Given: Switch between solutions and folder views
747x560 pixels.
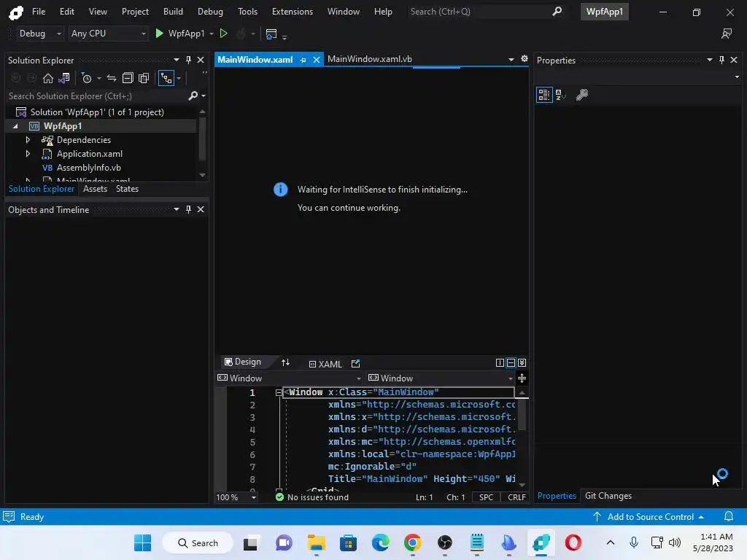Looking at the screenshot, I should tap(64, 78).
